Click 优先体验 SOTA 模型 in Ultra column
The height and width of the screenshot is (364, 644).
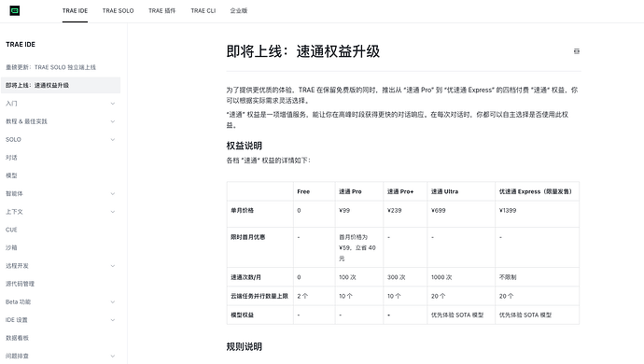pyautogui.click(x=457, y=315)
